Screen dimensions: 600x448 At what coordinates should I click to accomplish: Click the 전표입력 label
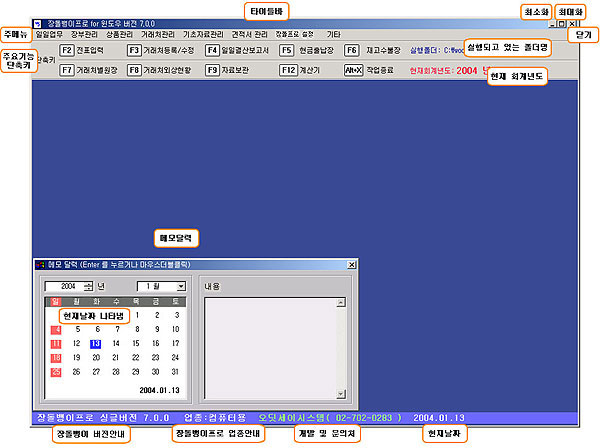(90, 50)
